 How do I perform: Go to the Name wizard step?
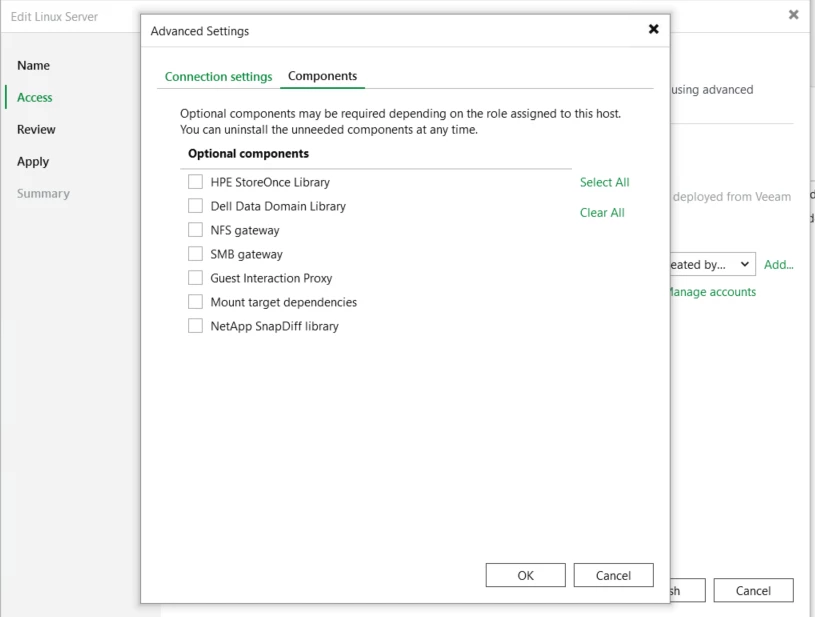[x=33, y=65]
